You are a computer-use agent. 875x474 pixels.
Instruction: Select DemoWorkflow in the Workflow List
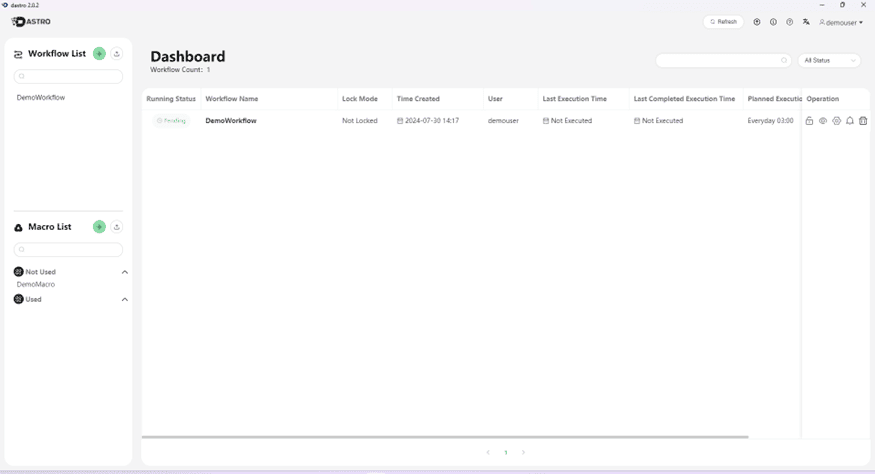(x=41, y=98)
